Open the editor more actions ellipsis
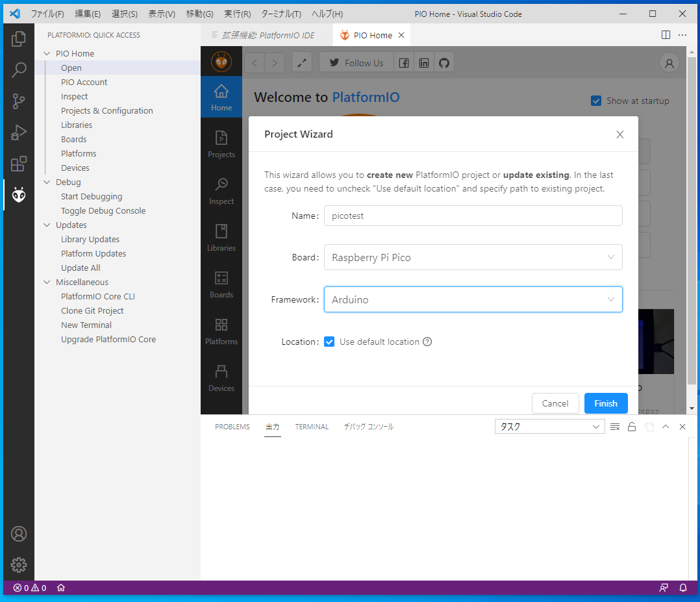The width and height of the screenshot is (700, 602). coord(682,35)
